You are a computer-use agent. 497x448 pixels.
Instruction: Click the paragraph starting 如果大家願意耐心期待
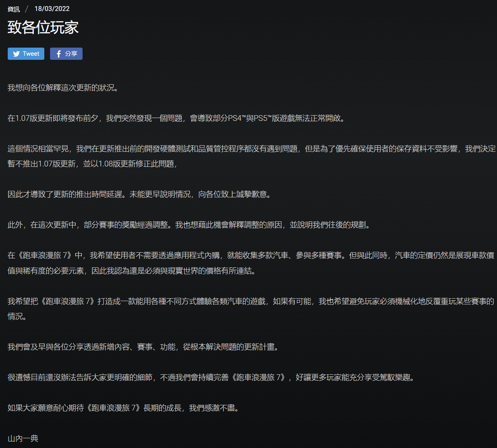(124, 408)
